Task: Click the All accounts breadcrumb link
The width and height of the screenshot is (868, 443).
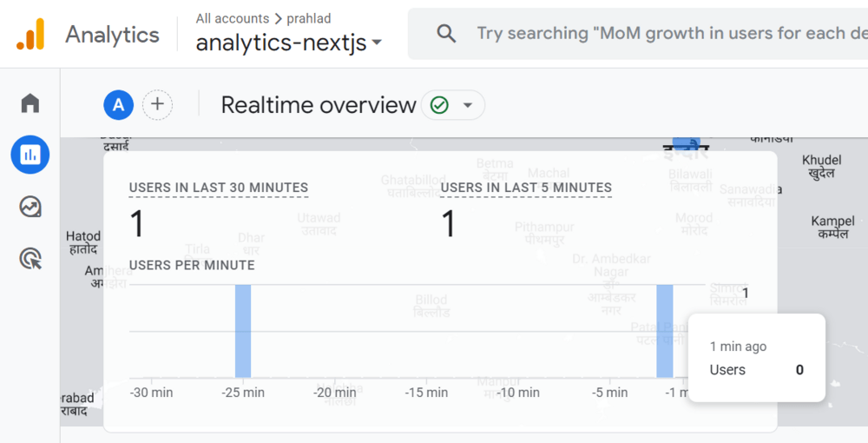Action: (x=233, y=18)
